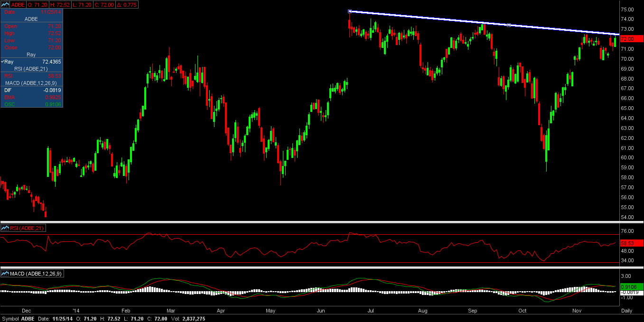Click 'Date: 11/25/14' in the status bar
The width and height of the screenshot is (644, 322).
click(55, 319)
